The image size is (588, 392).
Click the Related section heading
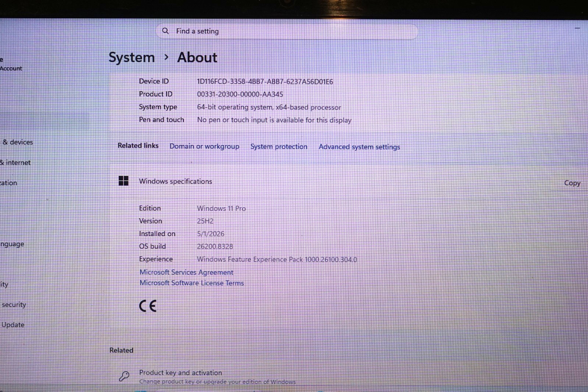click(121, 350)
